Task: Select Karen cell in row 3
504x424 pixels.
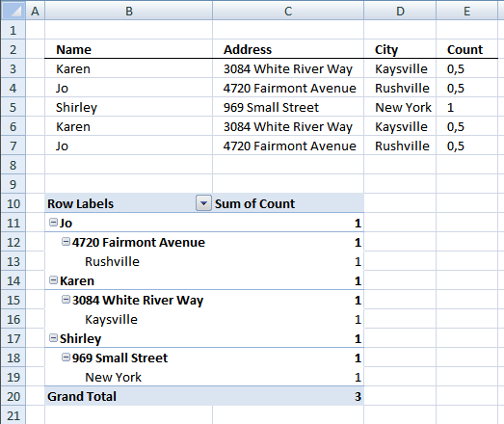Action: tap(128, 68)
